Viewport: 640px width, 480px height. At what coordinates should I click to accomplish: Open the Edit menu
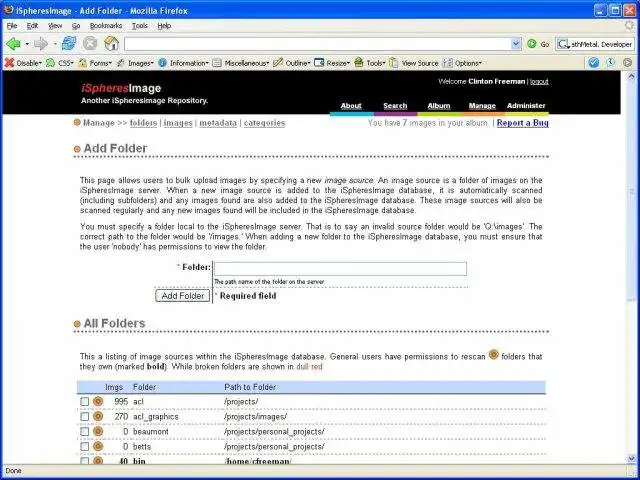pyautogui.click(x=32, y=26)
